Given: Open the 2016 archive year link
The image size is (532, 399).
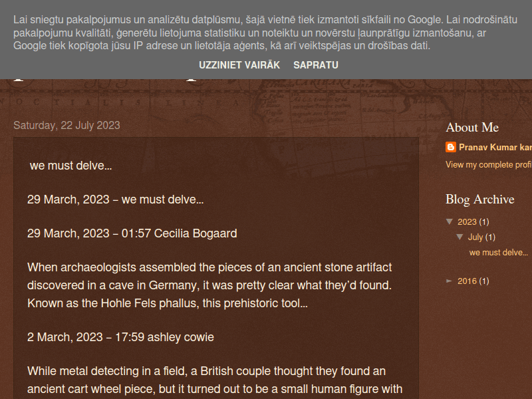Looking at the screenshot, I should click(x=467, y=281).
